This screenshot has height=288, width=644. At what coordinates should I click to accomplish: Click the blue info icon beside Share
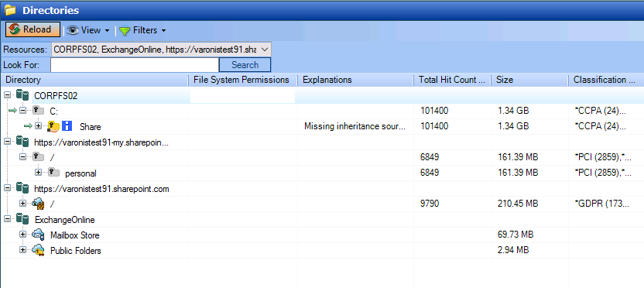[67, 126]
